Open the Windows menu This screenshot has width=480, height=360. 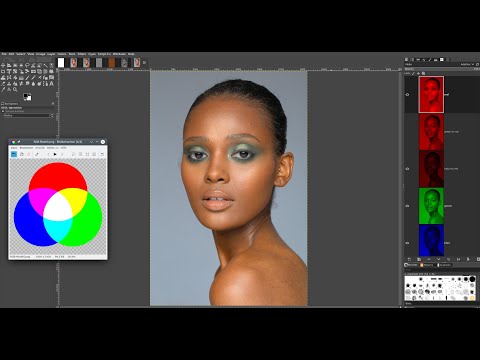119,54
